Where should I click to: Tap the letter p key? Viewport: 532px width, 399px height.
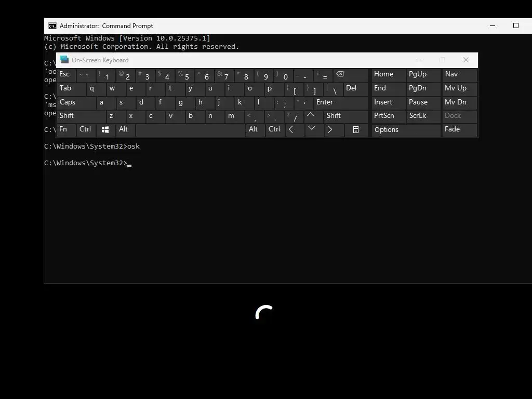[274, 89]
